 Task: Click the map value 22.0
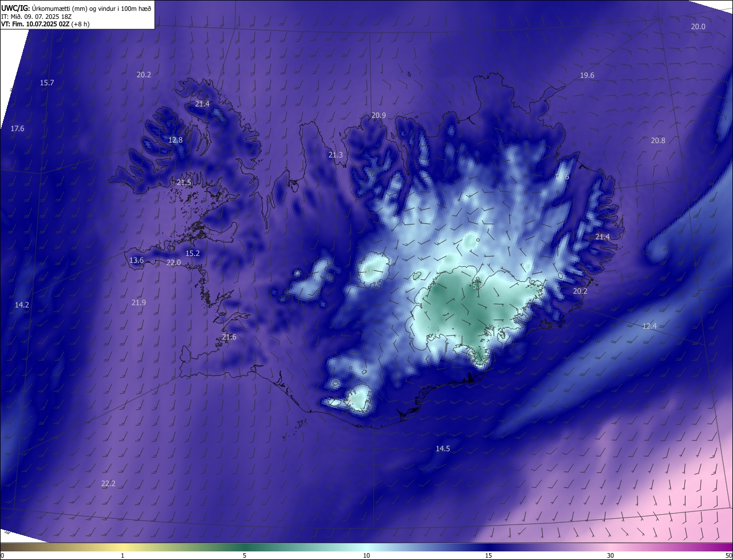174,263
